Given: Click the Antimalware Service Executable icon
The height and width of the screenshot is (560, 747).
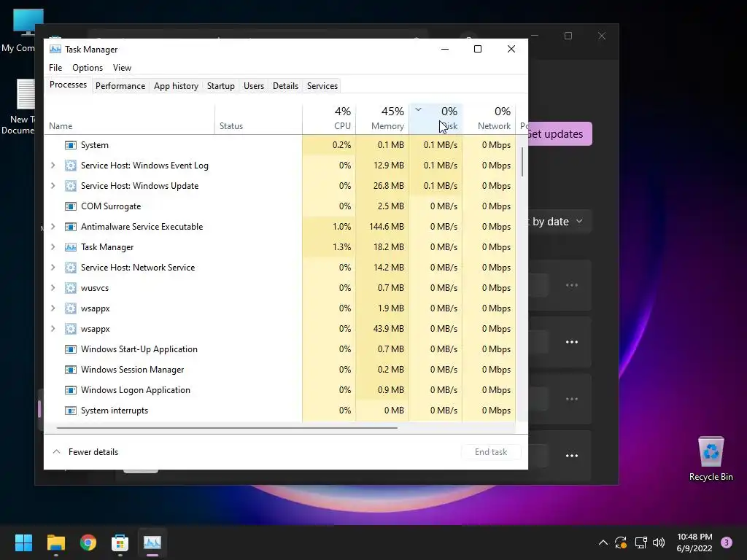Looking at the screenshot, I should (71, 227).
